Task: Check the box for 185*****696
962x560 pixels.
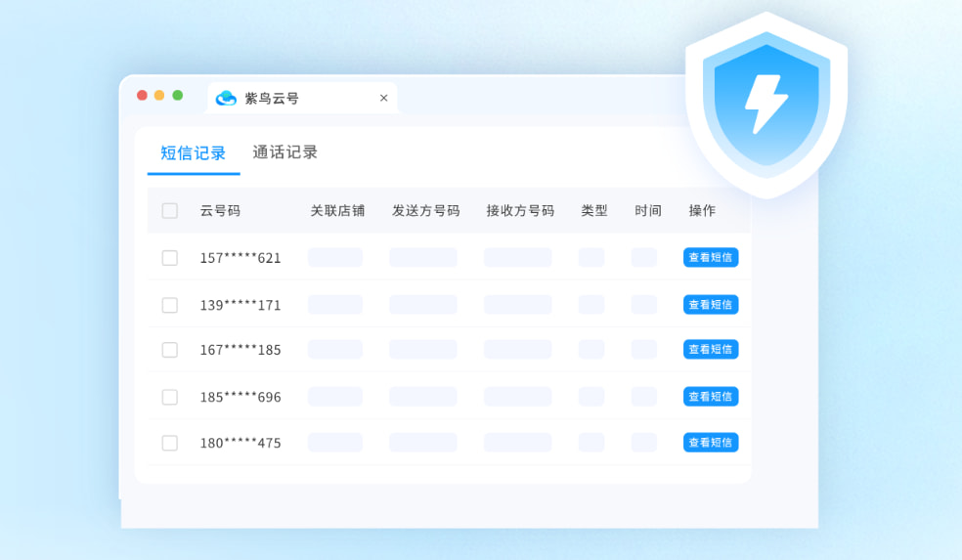Action: pyautogui.click(x=170, y=397)
